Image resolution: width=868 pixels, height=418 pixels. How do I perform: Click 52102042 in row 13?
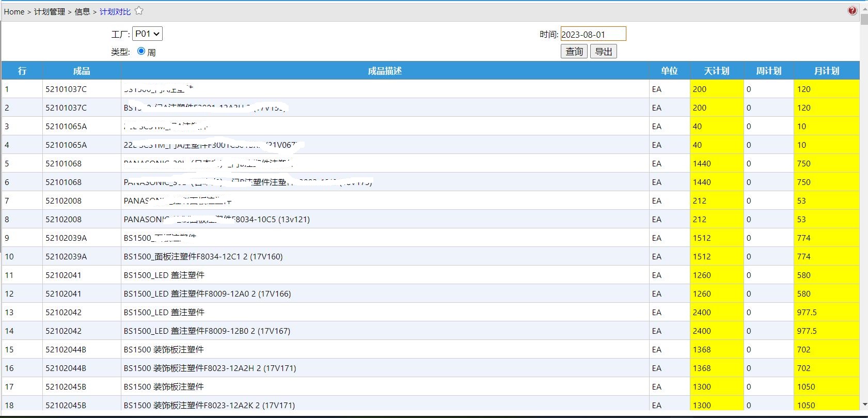[x=64, y=312]
